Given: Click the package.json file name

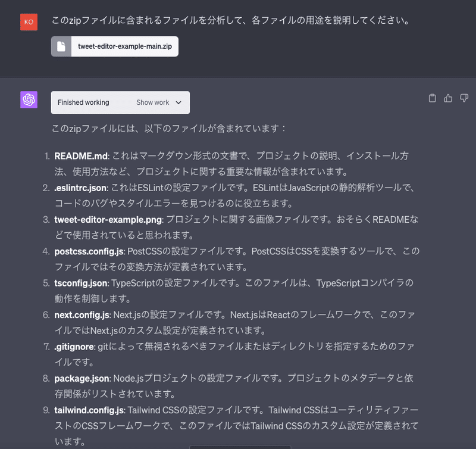Looking at the screenshot, I should tap(82, 379).
